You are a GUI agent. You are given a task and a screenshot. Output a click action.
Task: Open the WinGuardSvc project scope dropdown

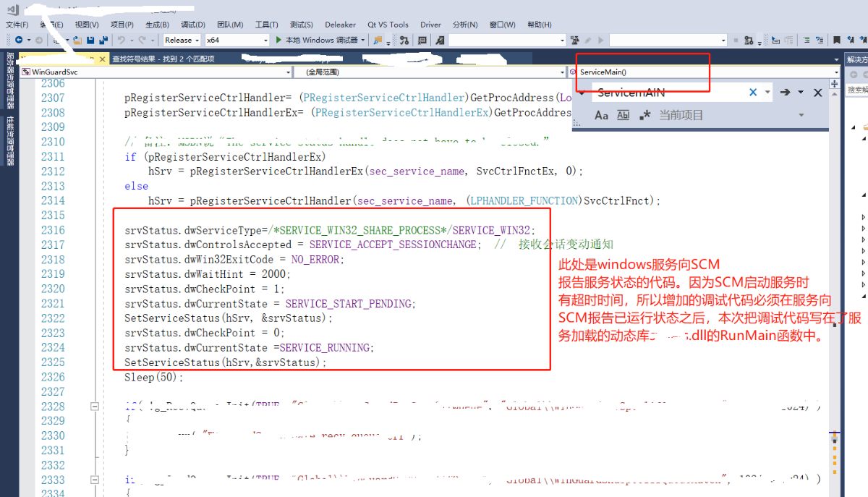pyautogui.click(x=156, y=72)
